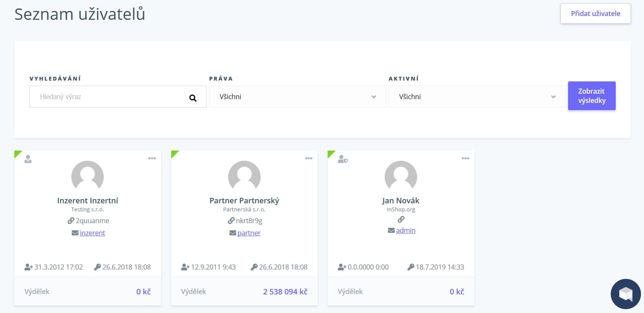
Task: Open three-dots menu on Inzerent Inzertní card
Action: pos(152,158)
